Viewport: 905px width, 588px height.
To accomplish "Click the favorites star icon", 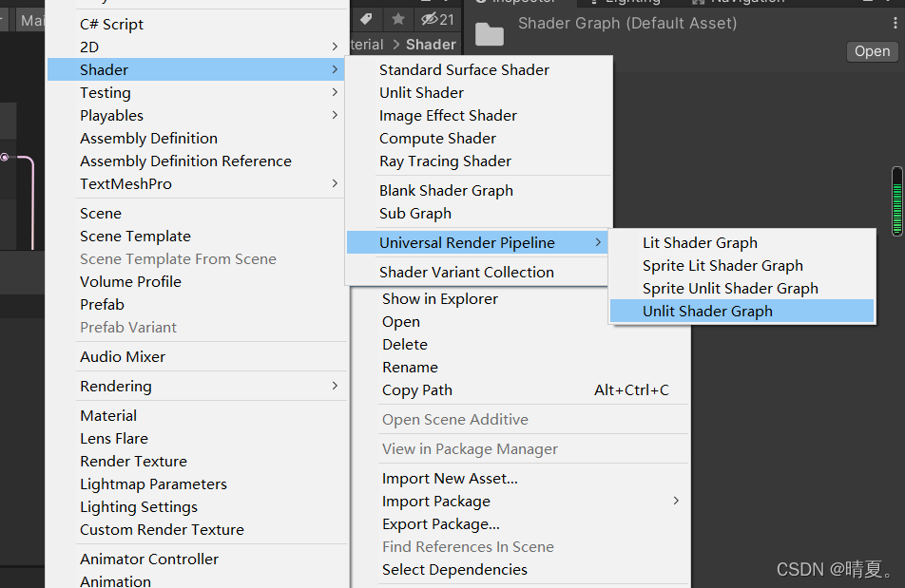I will pyautogui.click(x=397, y=20).
